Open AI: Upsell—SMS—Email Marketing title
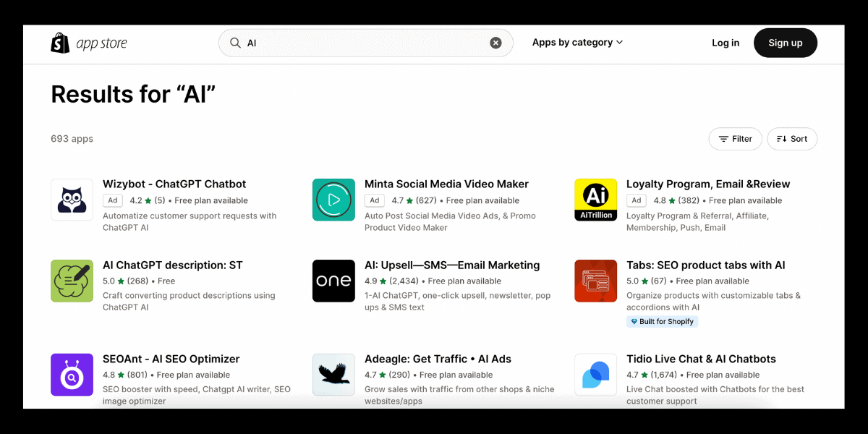Image resolution: width=868 pixels, height=434 pixels. click(452, 265)
